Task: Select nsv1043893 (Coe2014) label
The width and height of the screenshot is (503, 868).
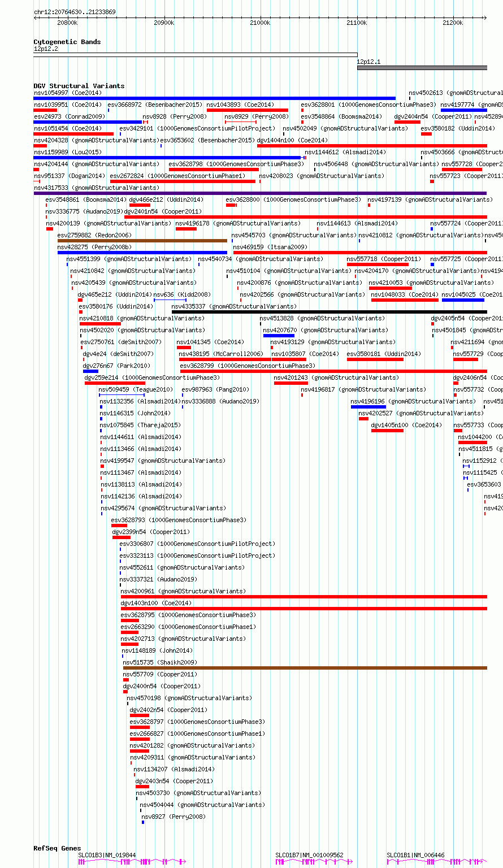Action: [x=240, y=105]
